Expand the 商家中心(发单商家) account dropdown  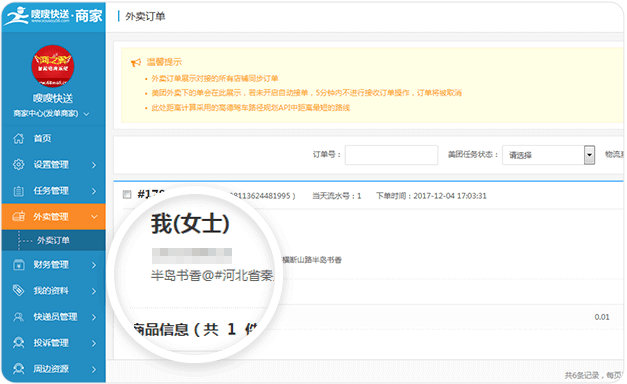(51, 114)
